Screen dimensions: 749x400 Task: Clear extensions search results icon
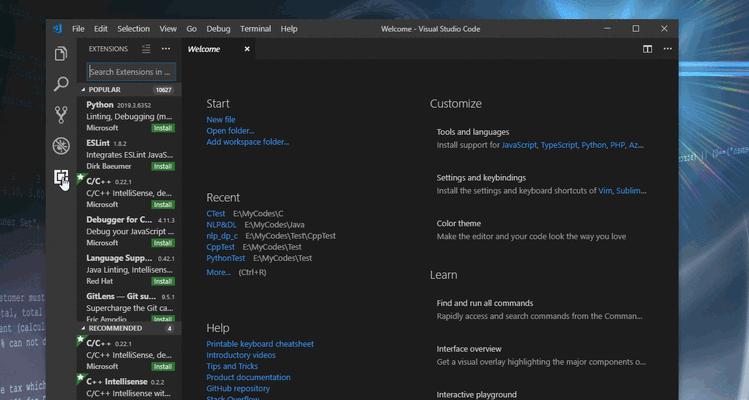pyautogui.click(x=146, y=49)
